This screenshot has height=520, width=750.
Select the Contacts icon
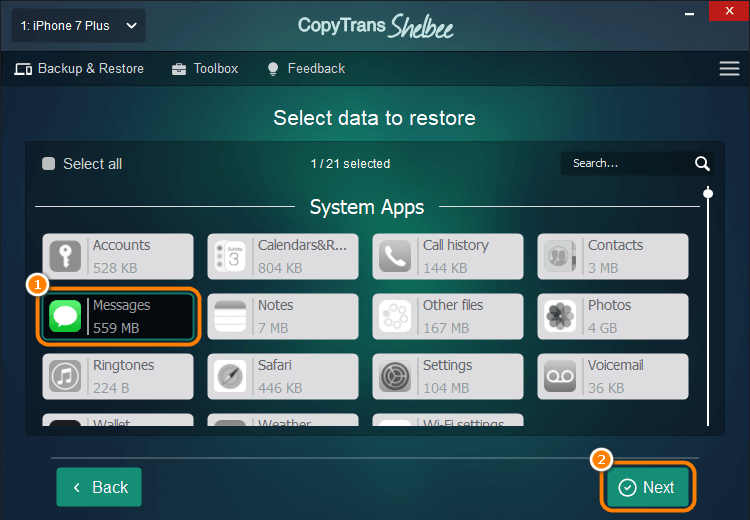(x=560, y=256)
